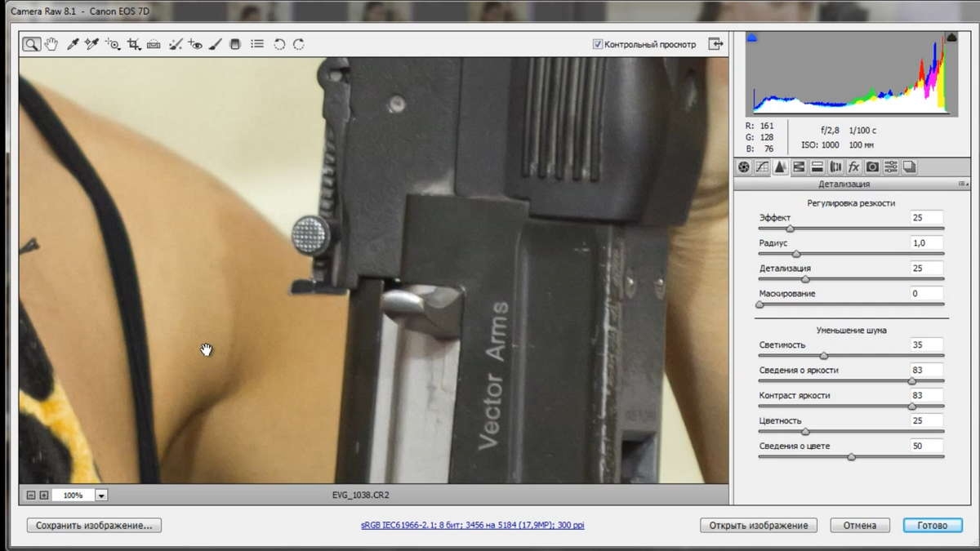Open the sRGB workflow options link
Viewport: 980px width, 551px height.
(x=473, y=526)
